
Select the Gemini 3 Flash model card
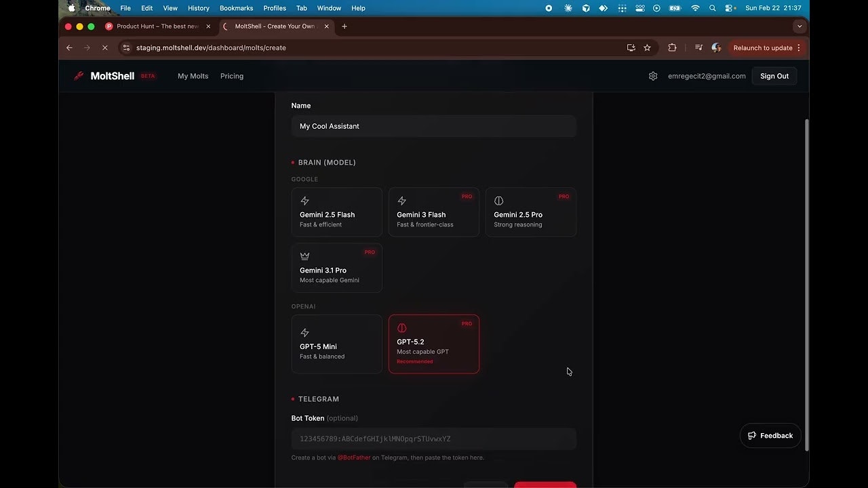[434, 212]
